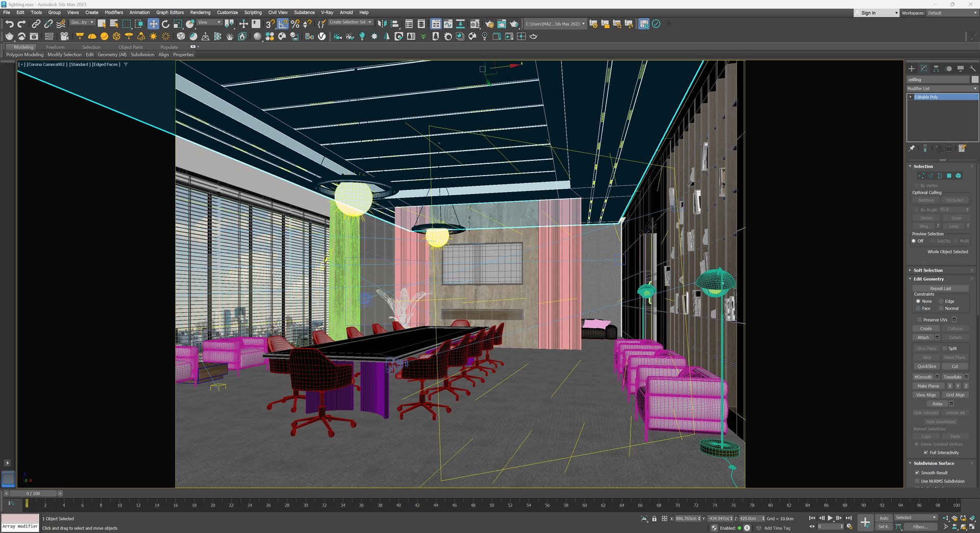This screenshot has height=533, width=980.
Task: Click the Mirror tool icon
Action: (x=382, y=23)
